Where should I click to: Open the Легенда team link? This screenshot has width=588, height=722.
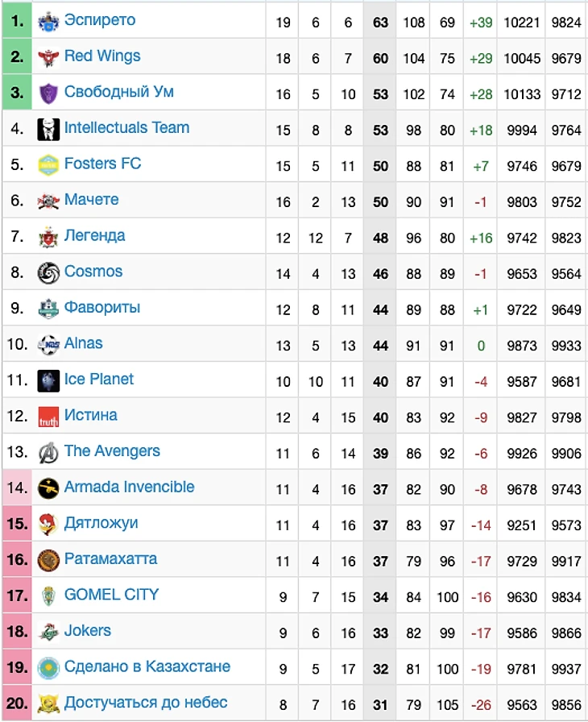point(94,235)
